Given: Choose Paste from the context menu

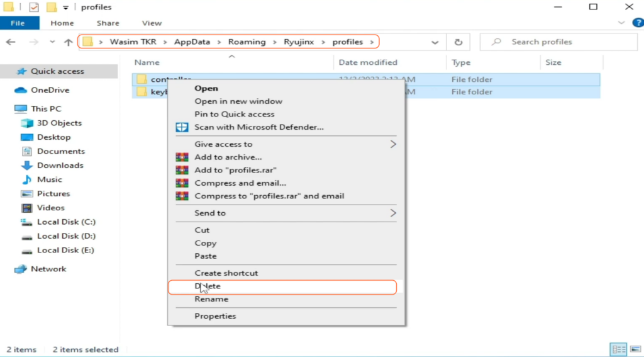Looking at the screenshot, I should (x=286, y=256).
